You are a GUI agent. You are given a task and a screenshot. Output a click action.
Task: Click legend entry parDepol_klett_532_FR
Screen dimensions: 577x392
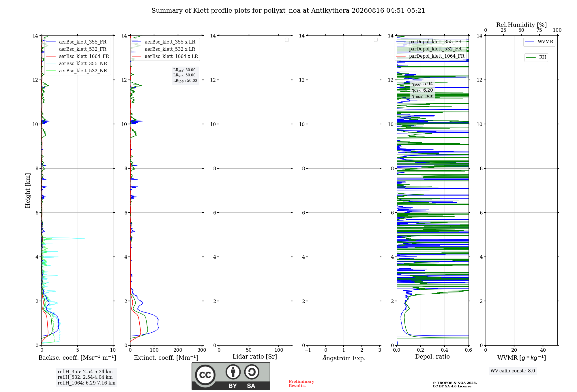pos(429,49)
